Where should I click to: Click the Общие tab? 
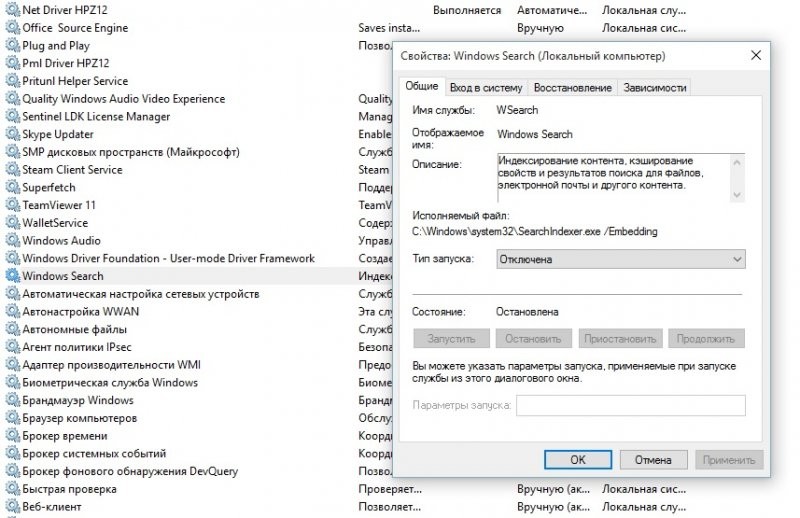click(x=421, y=87)
